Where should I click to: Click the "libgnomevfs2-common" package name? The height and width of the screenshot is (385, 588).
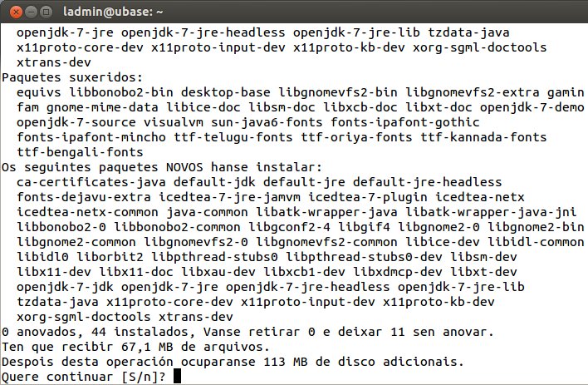click(x=326, y=242)
